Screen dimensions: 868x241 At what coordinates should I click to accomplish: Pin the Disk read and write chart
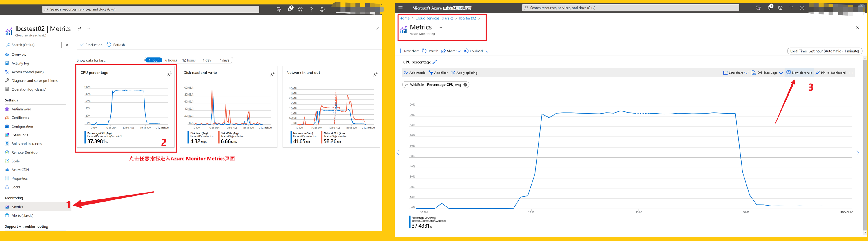pyautogui.click(x=272, y=74)
